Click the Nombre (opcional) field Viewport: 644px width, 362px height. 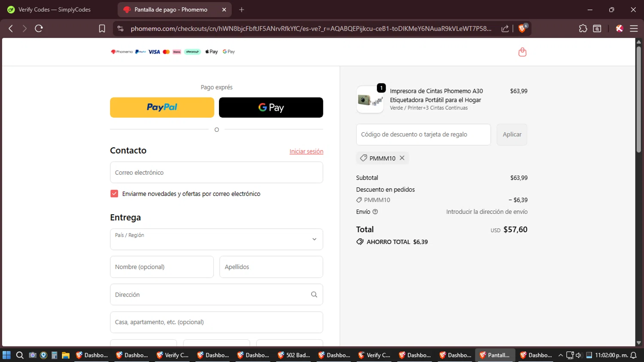coord(162,267)
